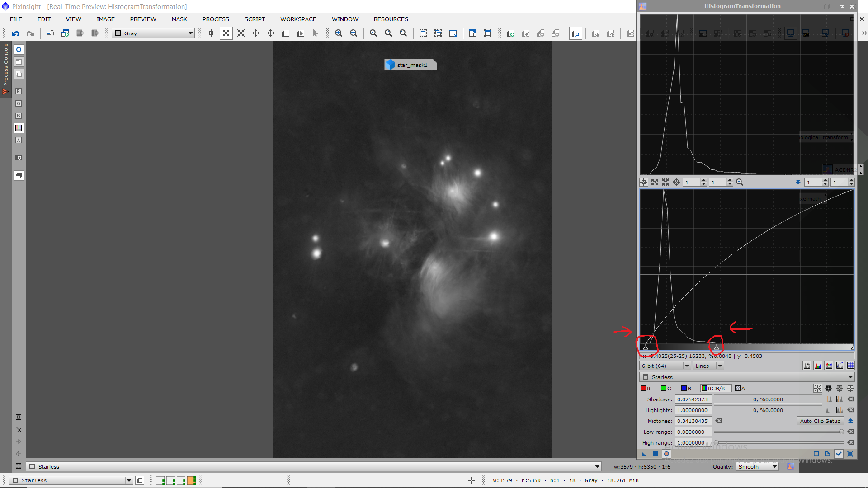The image size is (868, 488).
Task: Click the Apply square button in HistogramTransformation
Action: (655, 454)
